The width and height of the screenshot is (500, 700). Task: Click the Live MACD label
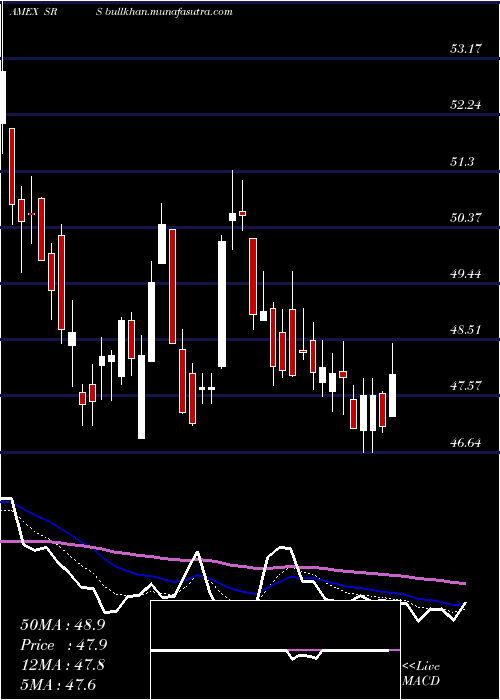click(421, 674)
